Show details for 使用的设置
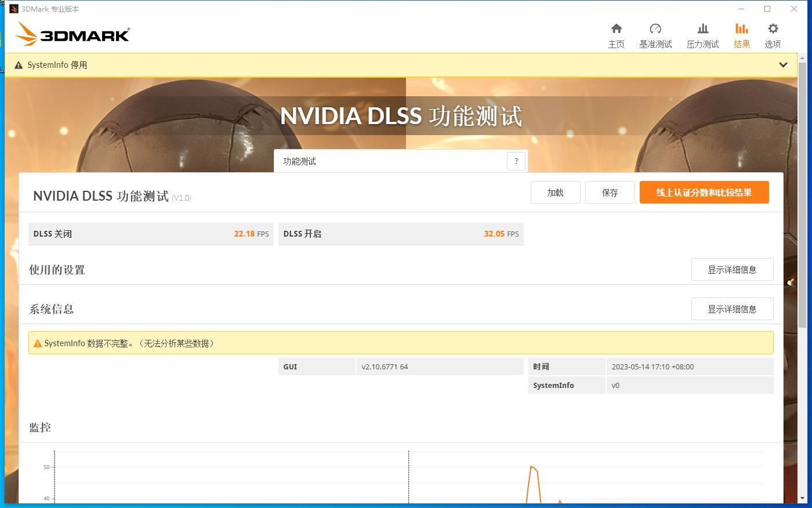This screenshot has width=812, height=508. coord(732,270)
